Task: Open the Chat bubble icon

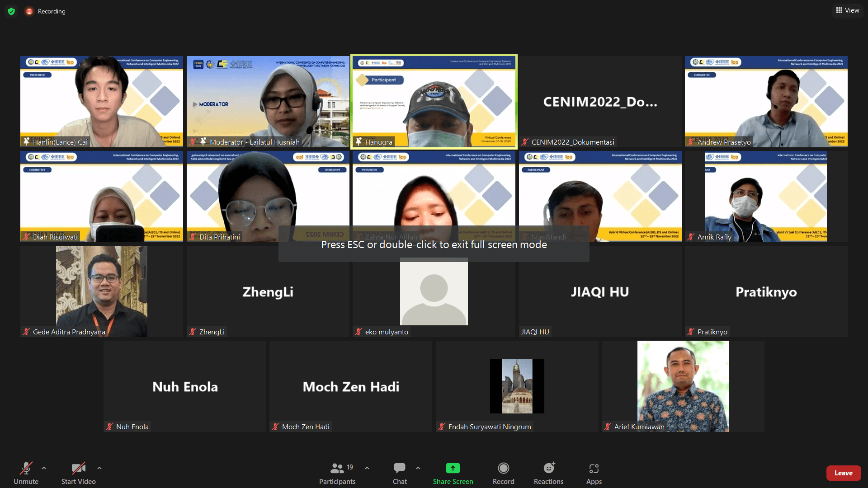Action: [399, 469]
